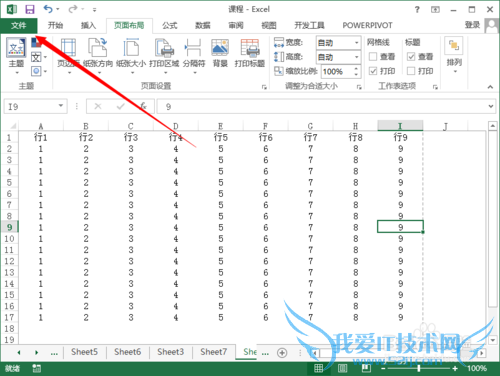Open 页面设置 dialog launcher
The height and width of the screenshot is (376, 500).
tap(264, 87)
